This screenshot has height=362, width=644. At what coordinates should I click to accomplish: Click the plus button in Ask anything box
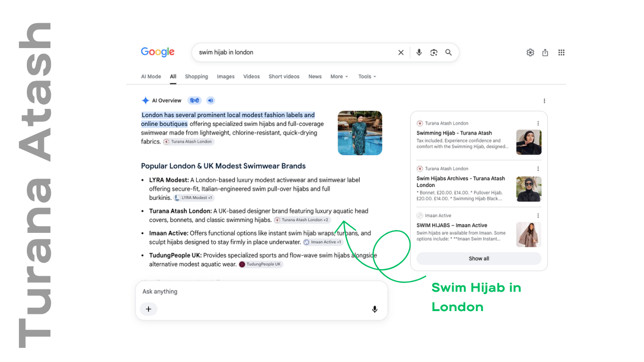[x=149, y=309]
